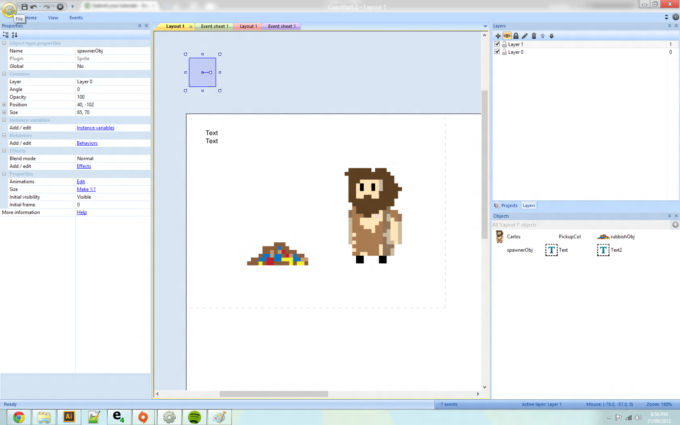
Task: Expand the Size property row
Action: click(x=4, y=112)
